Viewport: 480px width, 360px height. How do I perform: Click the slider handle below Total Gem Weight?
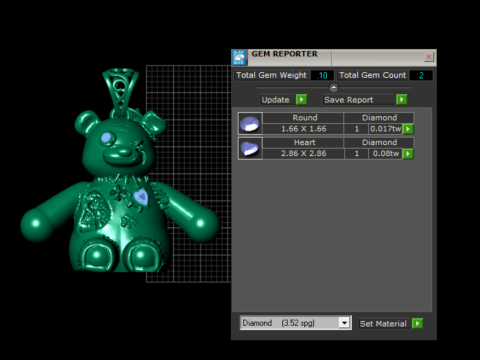tap(333, 88)
